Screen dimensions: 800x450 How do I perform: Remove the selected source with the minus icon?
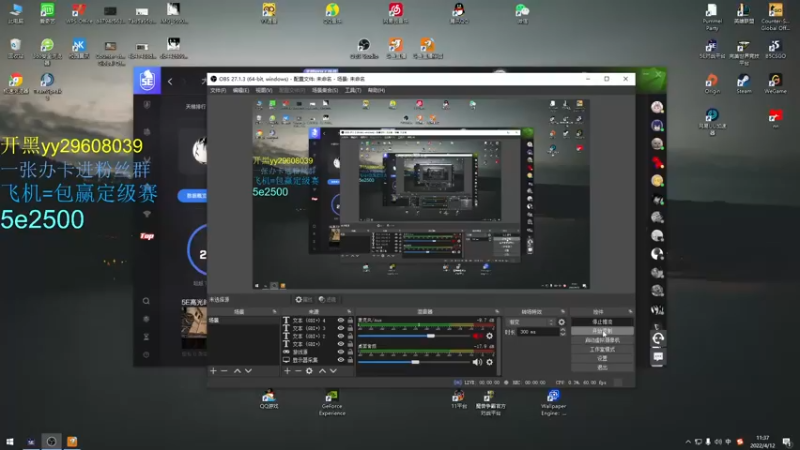298,371
